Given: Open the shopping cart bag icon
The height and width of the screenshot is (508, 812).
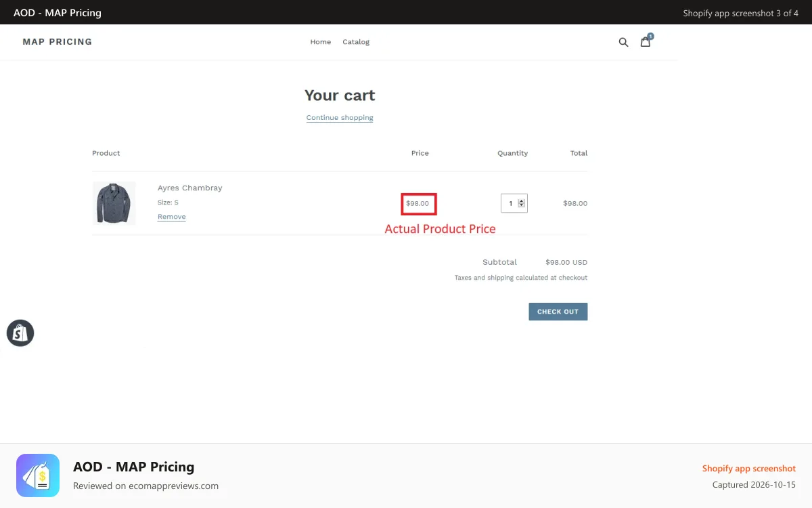Looking at the screenshot, I should tap(646, 41).
